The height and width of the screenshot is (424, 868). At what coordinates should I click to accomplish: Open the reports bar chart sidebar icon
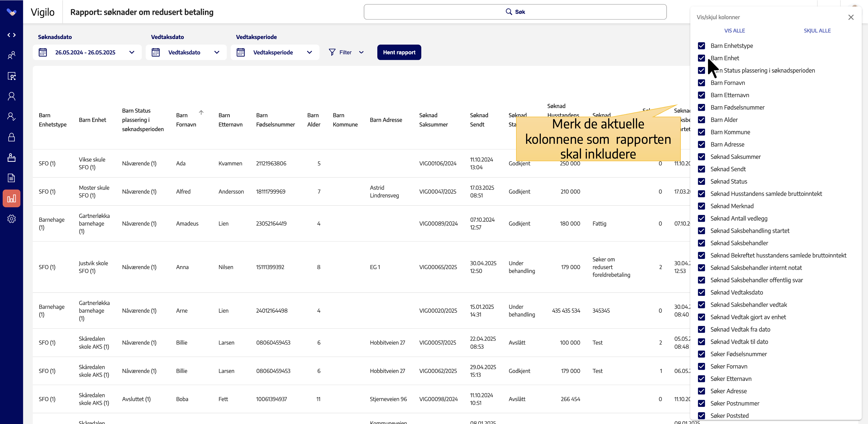pyautogui.click(x=12, y=198)
